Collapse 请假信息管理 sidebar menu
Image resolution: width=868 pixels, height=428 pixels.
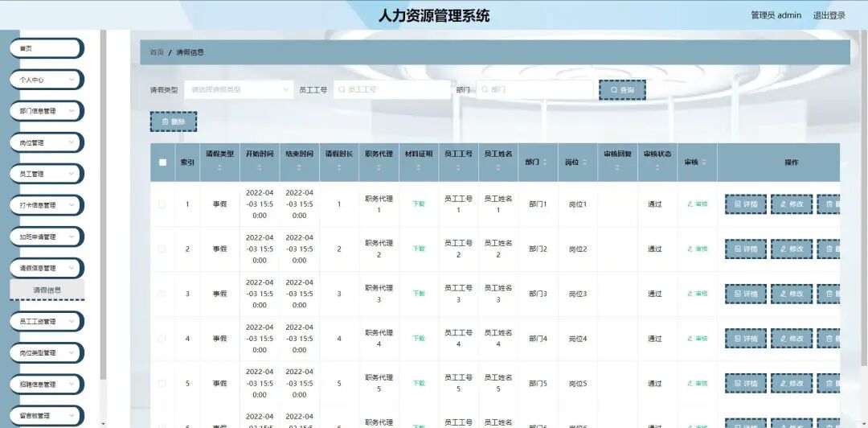tap(47, 269)
